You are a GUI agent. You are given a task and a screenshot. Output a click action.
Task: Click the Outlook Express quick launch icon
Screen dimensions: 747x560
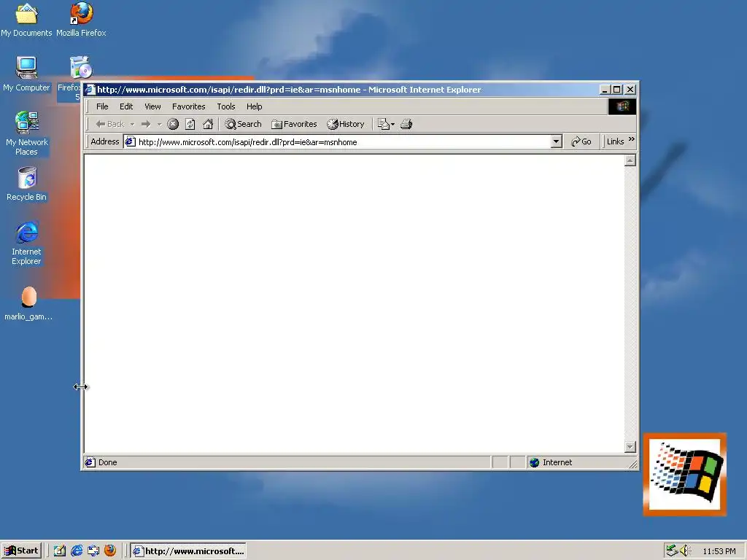click(93, 551)
